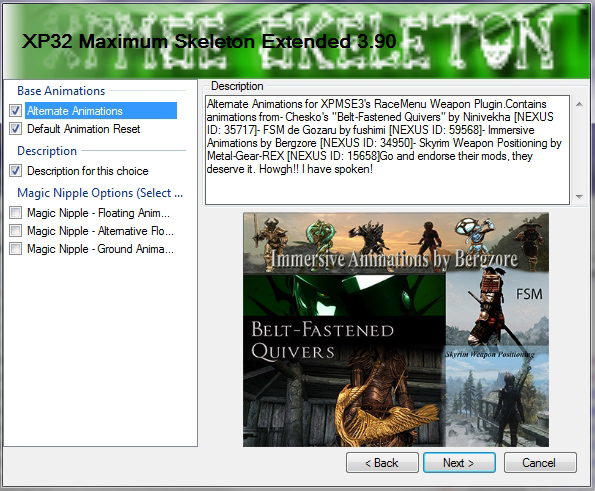The width and height of the screenshot is (595, 491).
Task: Toggle the Default Animation Reset checkbox
Action: coord(16,129)
